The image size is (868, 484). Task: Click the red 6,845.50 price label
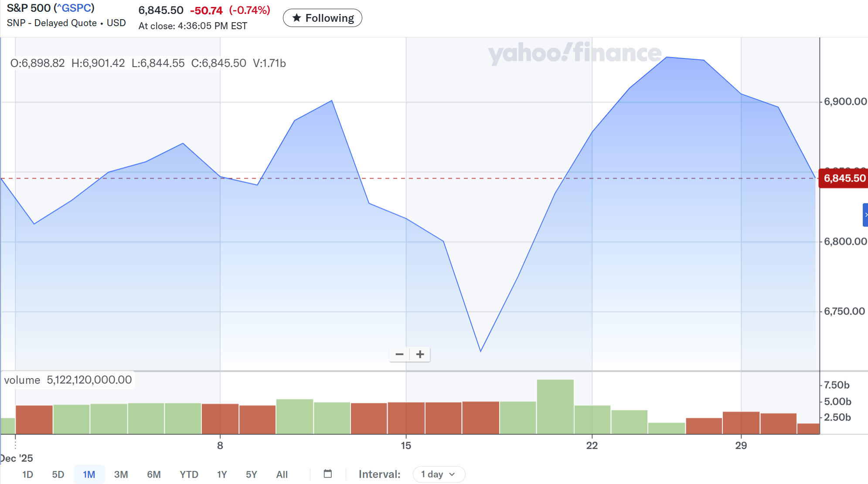(x=844, y=178)
